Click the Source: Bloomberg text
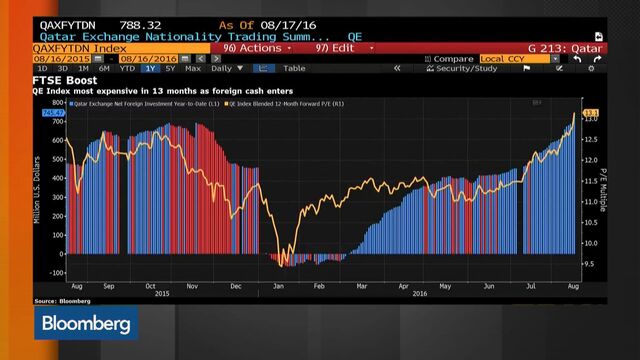 pos(62,301)
